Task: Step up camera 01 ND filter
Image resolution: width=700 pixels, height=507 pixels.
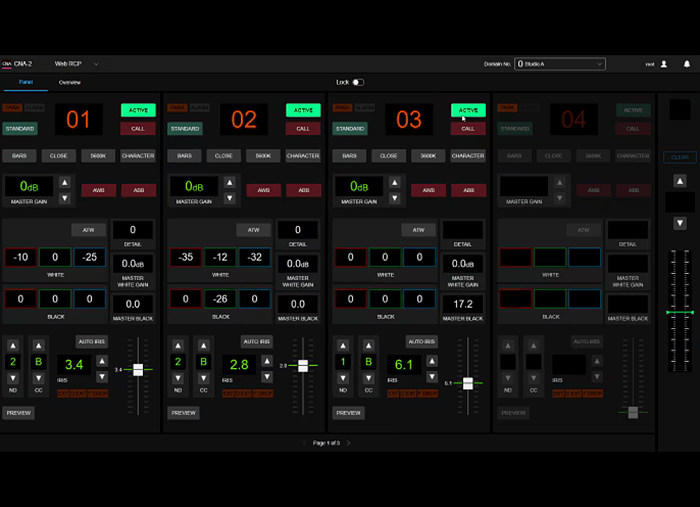Action: [13, 345]
